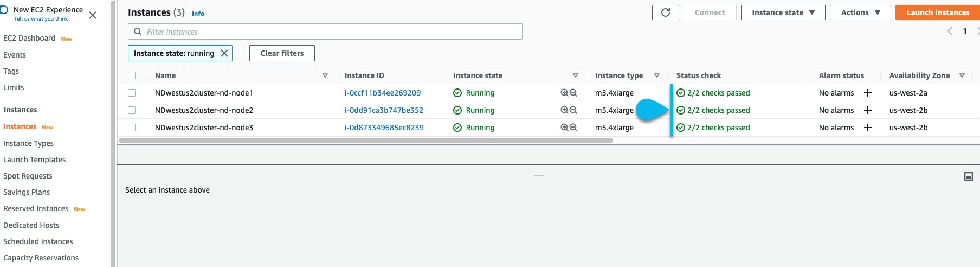980x267 pixels.
Task: Click the horizontal table scrollbar
Action: [x=366, y=141]
